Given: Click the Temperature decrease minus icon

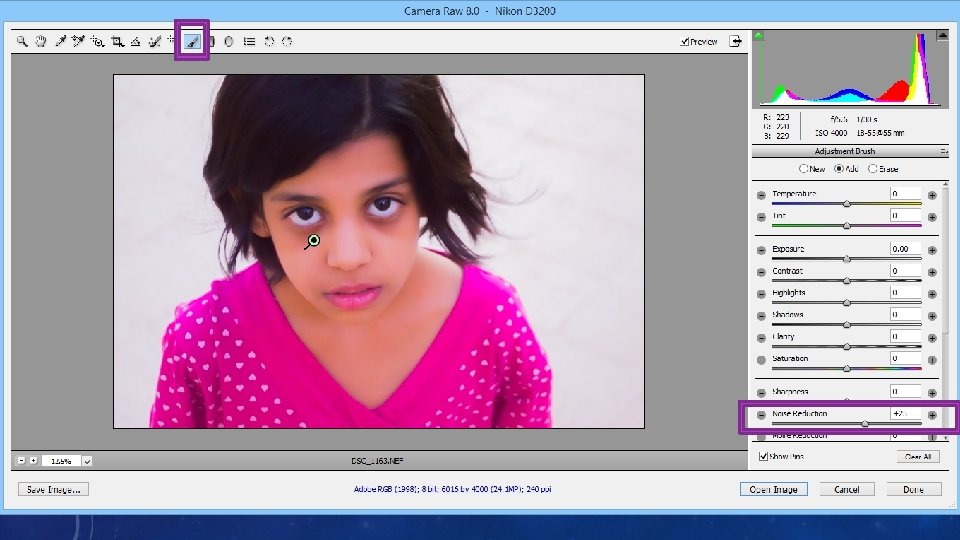Looking at the screenshot, I should (x=761, y=195).
